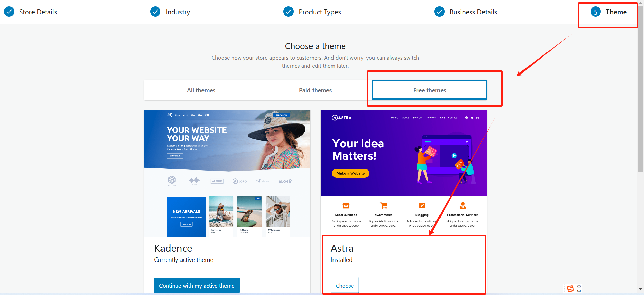Open the Astra theme preview image
The image size is (644, 295).
click(404, 174)
